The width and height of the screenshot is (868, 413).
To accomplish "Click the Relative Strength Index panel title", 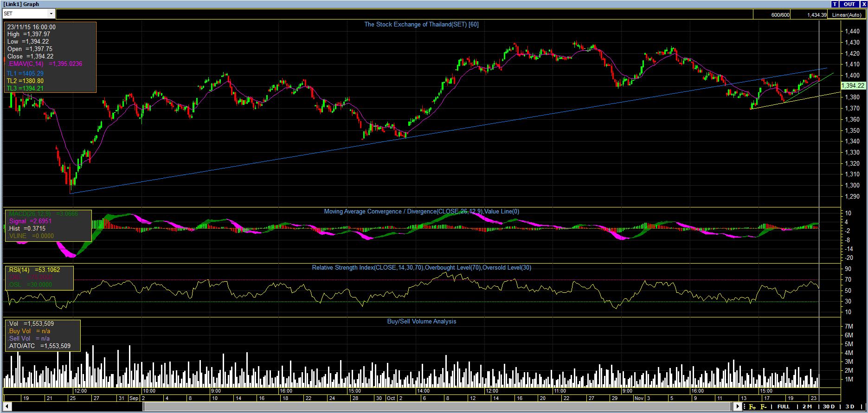I will 421,268.
